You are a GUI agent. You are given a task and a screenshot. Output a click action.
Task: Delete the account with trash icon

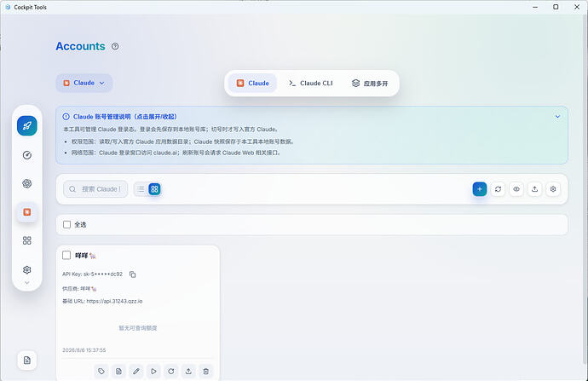206,372
